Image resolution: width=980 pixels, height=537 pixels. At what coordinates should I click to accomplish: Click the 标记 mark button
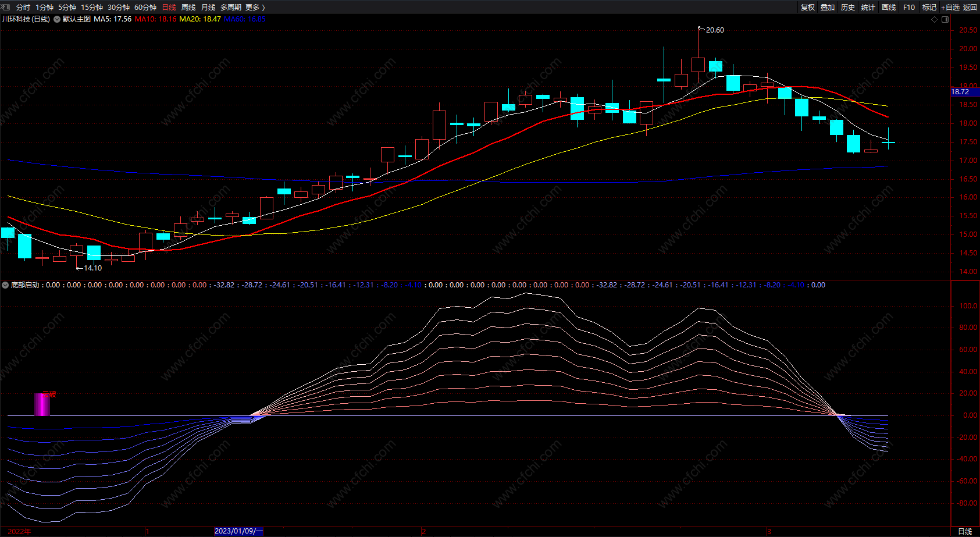pyautogui.click(x=929, y=7)
